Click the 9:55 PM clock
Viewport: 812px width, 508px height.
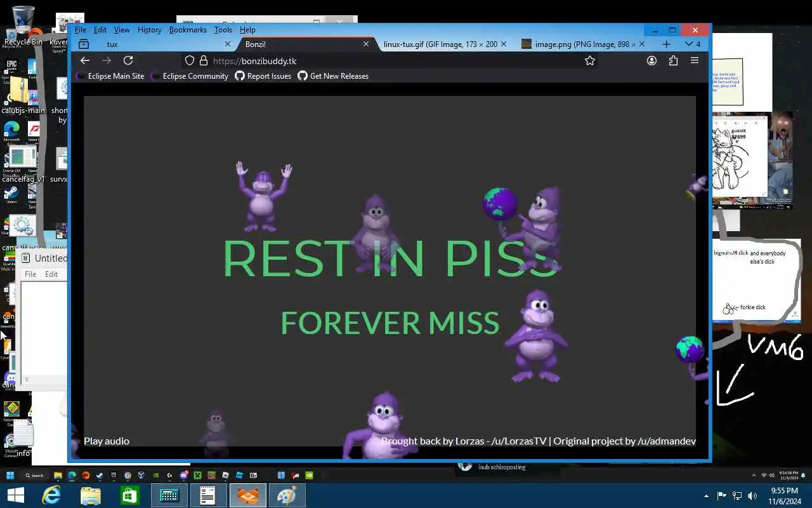783,491
